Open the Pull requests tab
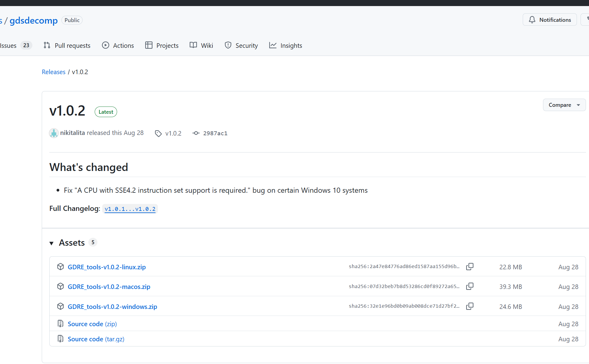The image size is (589, 364). click(x=67, y=45)
